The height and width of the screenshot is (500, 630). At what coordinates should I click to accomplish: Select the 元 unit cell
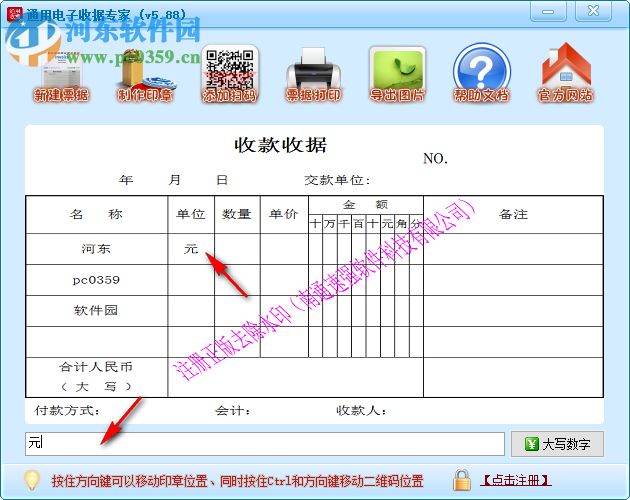[191, 249]
